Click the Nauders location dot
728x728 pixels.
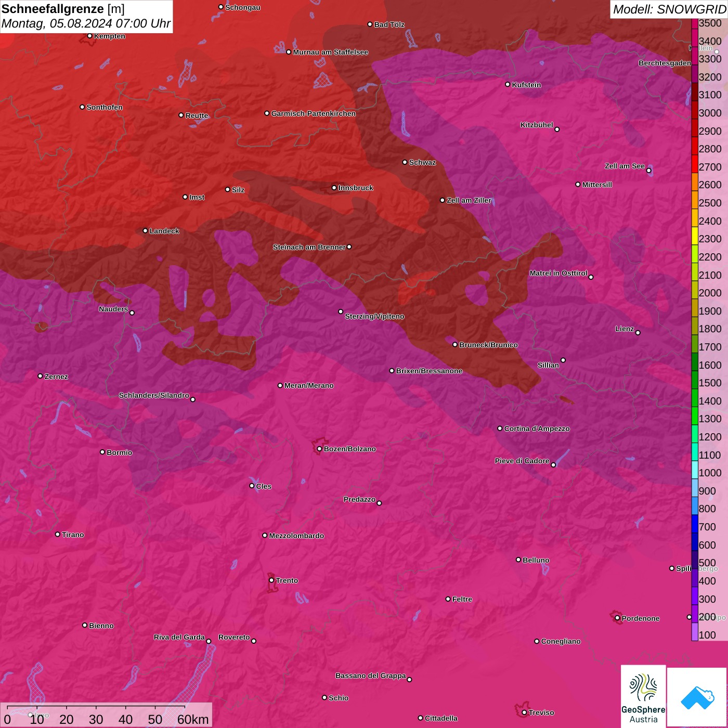click(x=132, y=313)
